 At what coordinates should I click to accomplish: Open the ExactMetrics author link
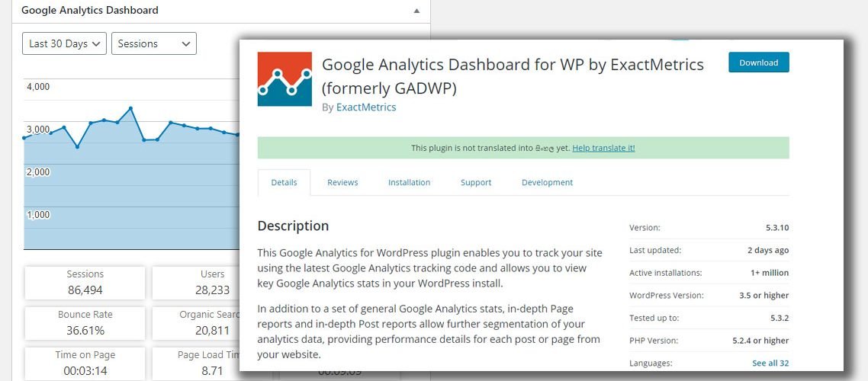tap(366, 107)
